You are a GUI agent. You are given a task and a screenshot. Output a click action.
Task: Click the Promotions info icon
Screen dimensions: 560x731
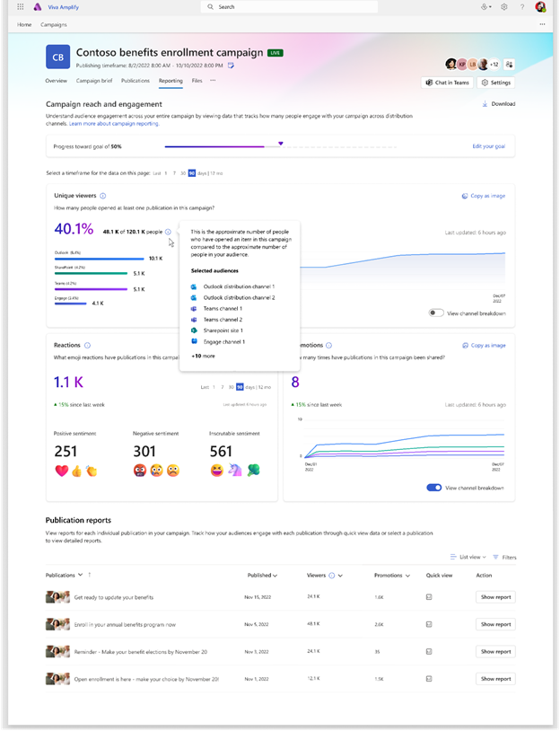tap(329, 346)
